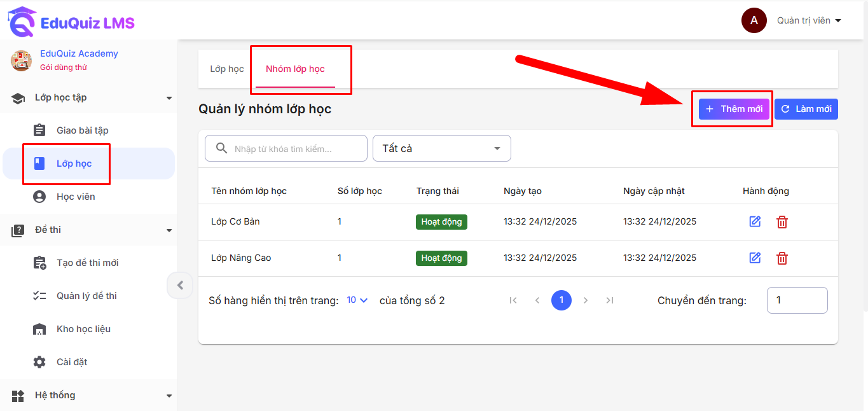Delete the Lớp Nâng Cao group
The height and width of the screenshot is (411, 868).
tap(782, 258)
